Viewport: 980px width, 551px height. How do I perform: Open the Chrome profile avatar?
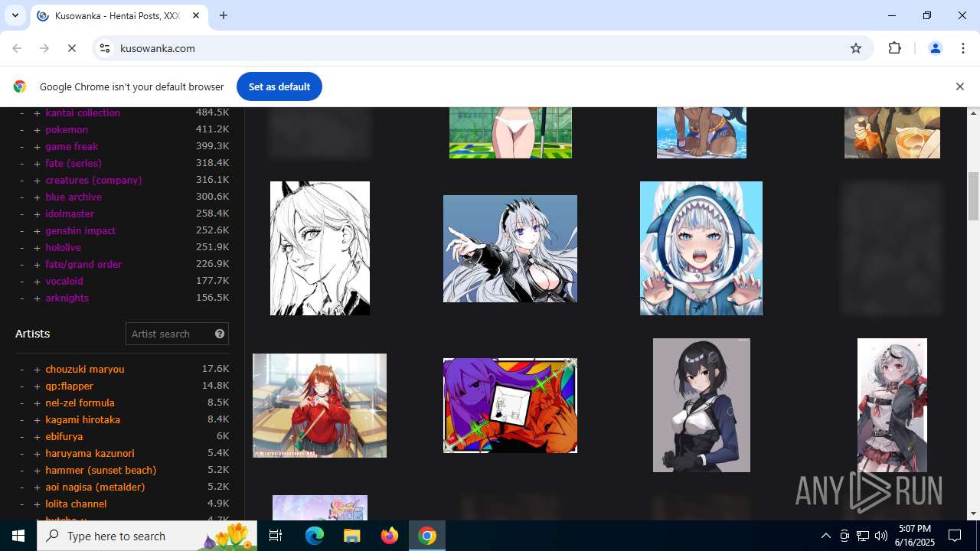click(935, 48)
